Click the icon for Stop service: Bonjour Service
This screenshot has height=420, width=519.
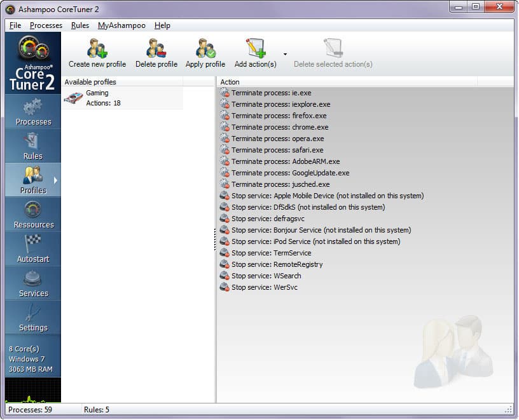pos(225,230)
